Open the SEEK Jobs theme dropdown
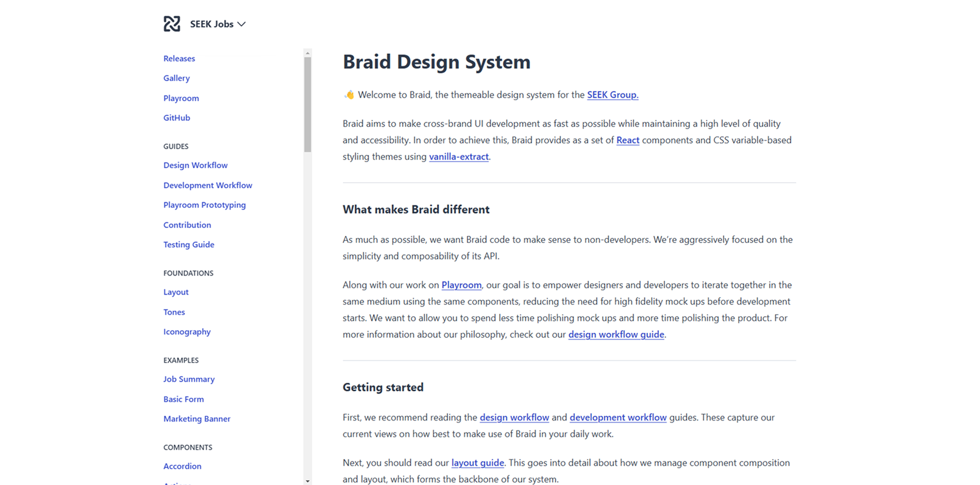980x485 pixels. (218, 24)
